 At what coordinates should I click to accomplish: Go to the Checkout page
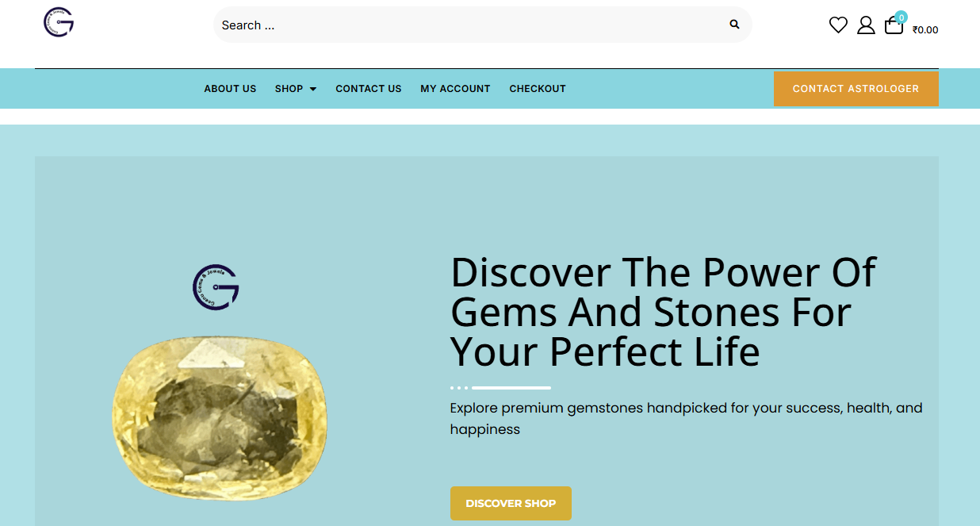tap(538, 89)
